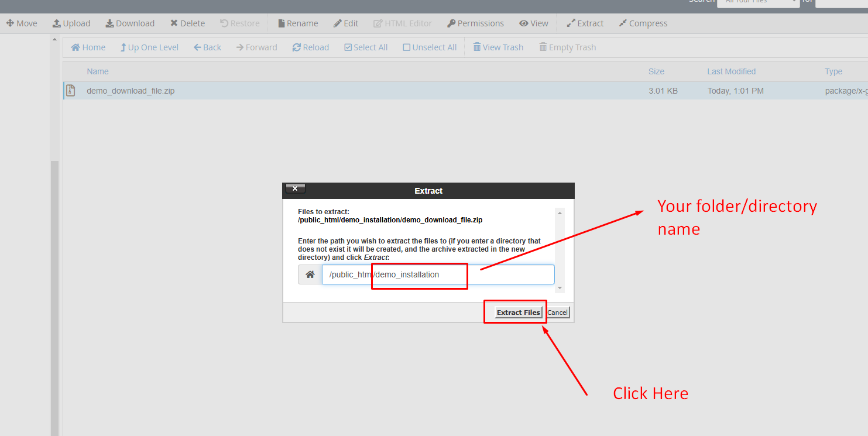Click the Download toolbar icon
This screenshot has width=868, height=436.
110,23
